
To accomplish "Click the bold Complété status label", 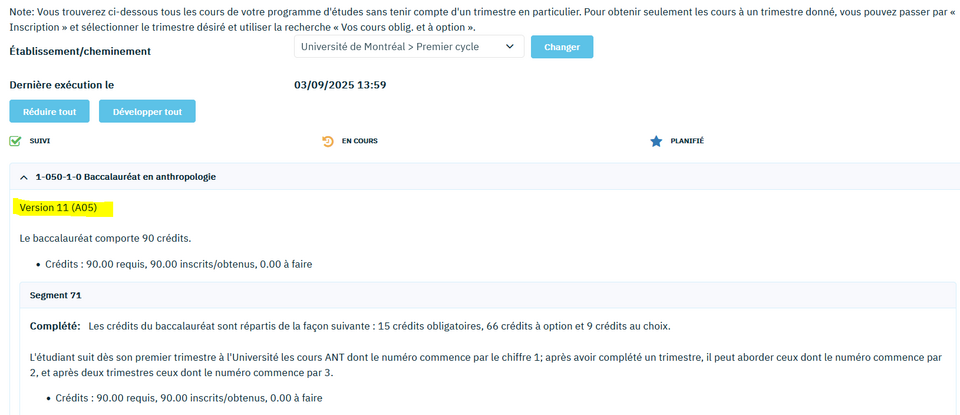I will [55, 326].
